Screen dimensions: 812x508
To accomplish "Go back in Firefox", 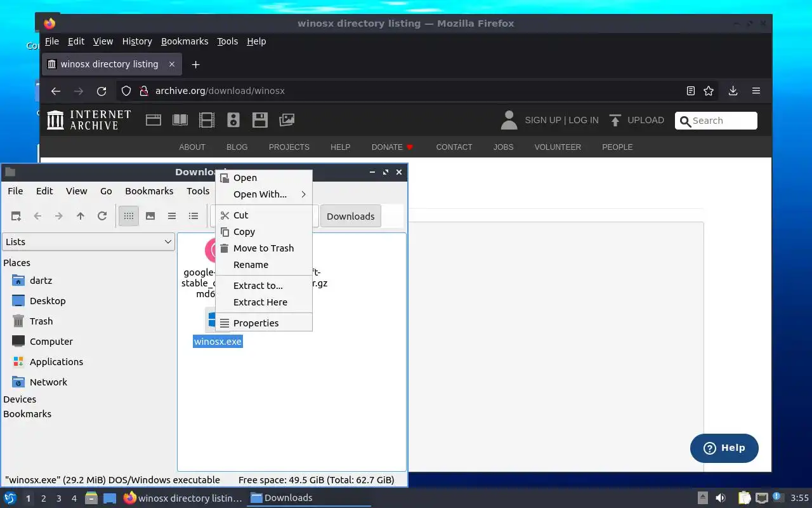I will [56, 91].
